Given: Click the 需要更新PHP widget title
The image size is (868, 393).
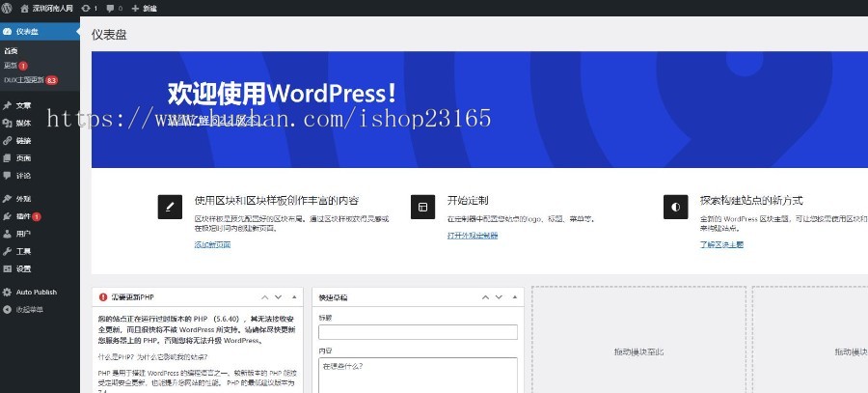Looking at the screenshot, I should click(x=132, y=297).
